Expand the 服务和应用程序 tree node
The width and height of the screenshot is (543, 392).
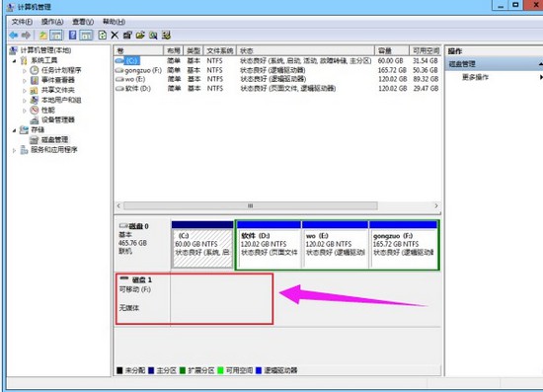coord(14,150)
